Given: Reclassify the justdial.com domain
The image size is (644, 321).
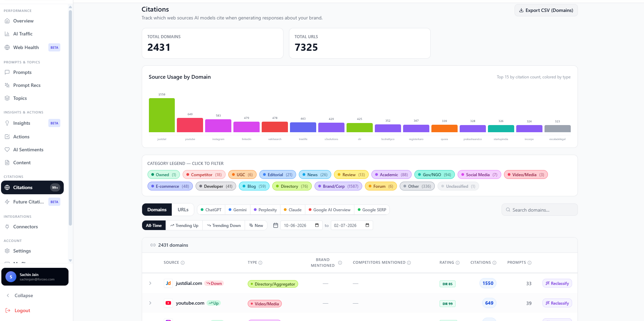Looking at the screenshot, I should (557, 283).
